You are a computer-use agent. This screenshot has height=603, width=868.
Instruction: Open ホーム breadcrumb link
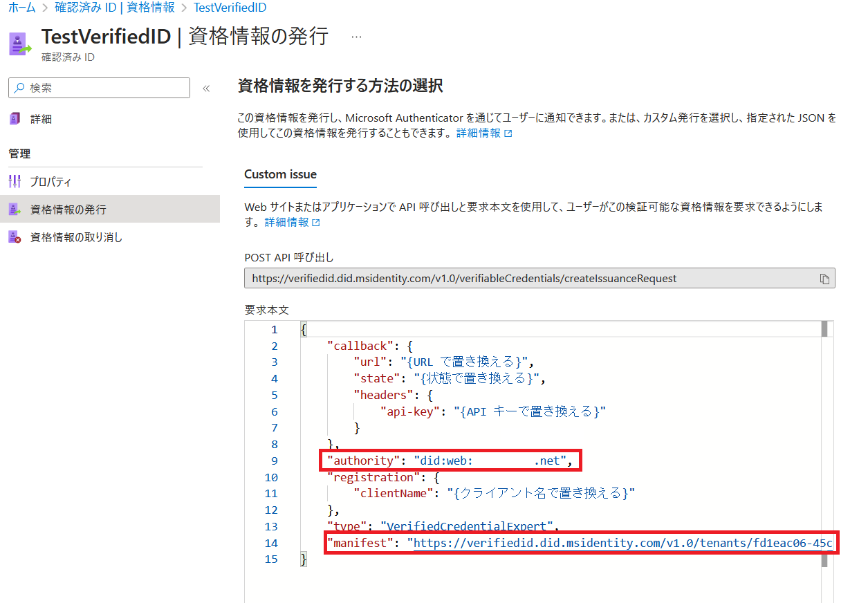(21, 8)
